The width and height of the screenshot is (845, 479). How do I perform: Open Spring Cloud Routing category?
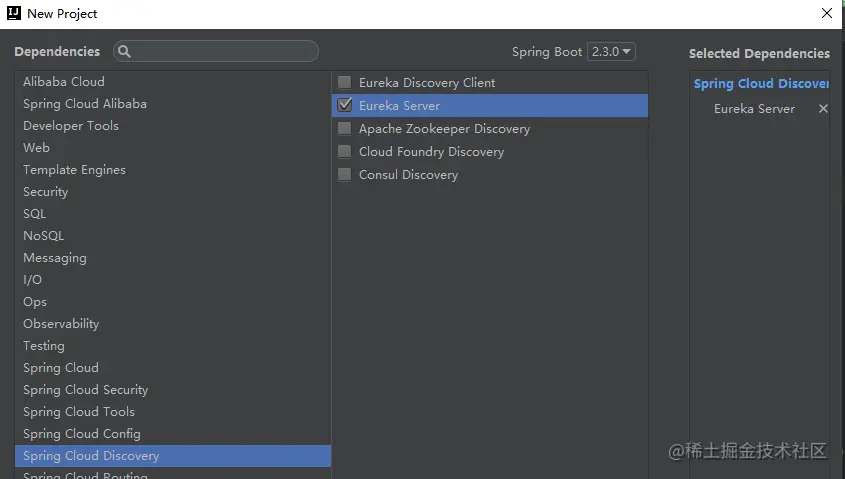(x=172, y=474)
